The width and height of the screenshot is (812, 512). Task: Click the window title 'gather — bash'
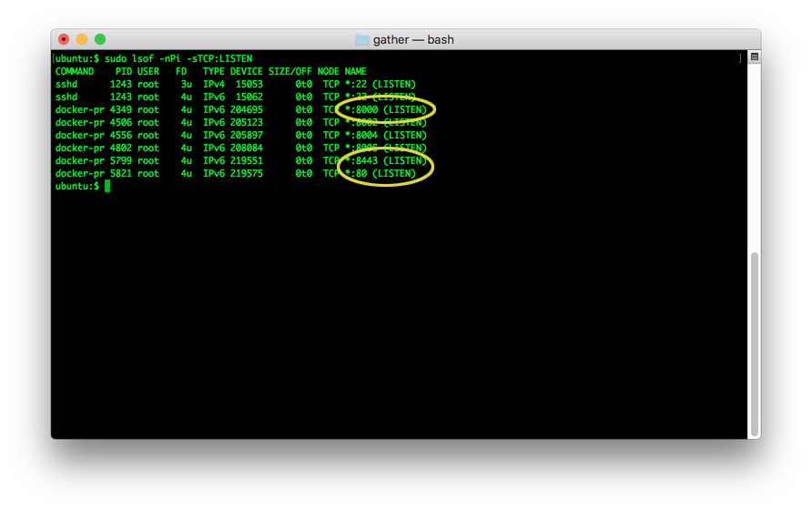[x=413, y=40]
